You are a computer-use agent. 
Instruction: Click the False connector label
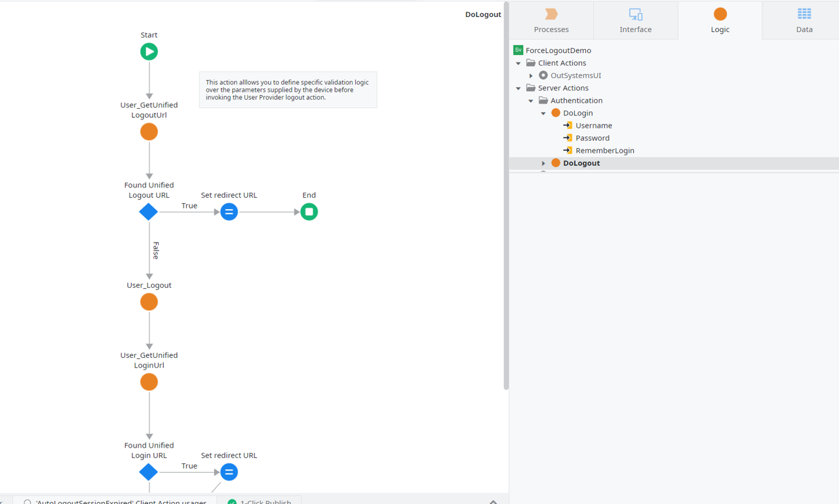(x=156, y=250)
